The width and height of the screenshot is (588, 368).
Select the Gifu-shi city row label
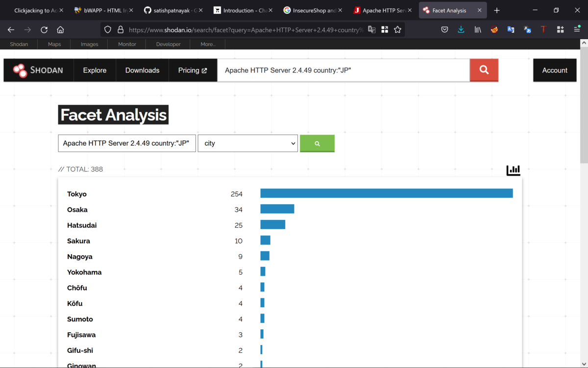point(80,351)
